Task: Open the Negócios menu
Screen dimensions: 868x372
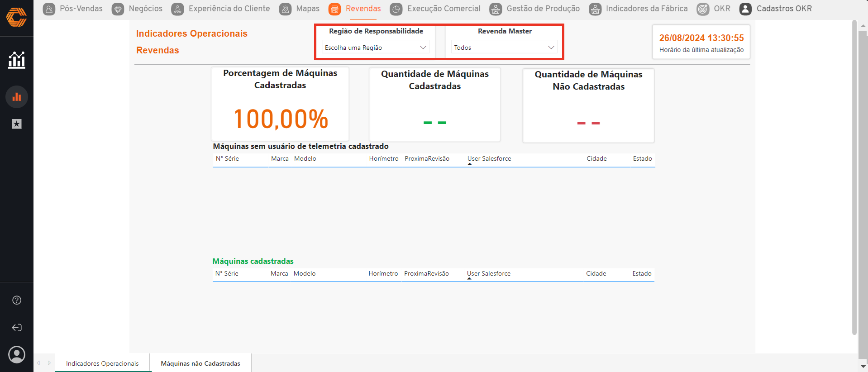Action: (145, 9)
